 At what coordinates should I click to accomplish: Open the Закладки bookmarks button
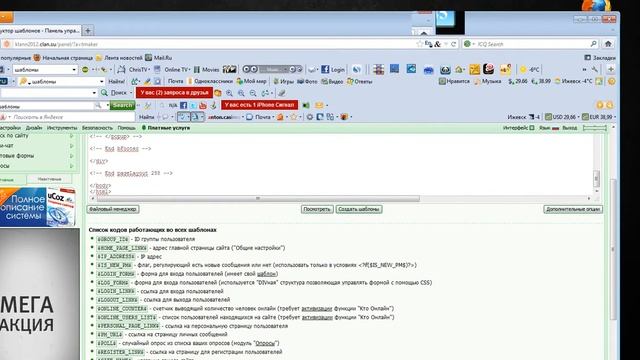600,58
